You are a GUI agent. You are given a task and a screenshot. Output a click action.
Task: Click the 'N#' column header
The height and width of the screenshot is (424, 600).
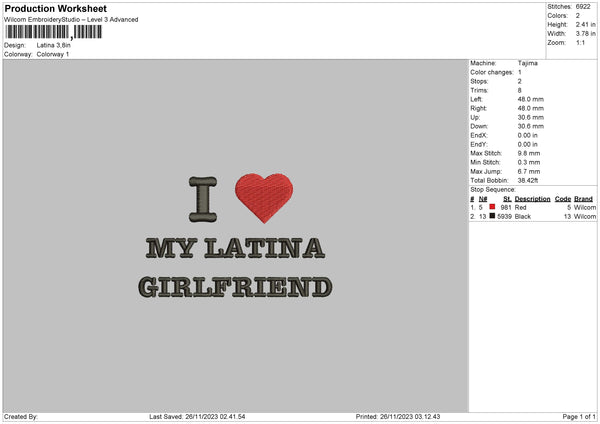(483, 199)
